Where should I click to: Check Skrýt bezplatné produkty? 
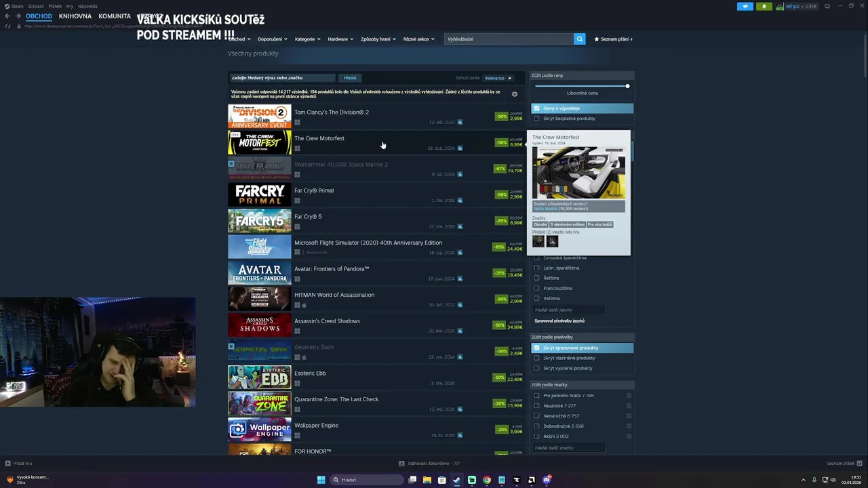[536, 119]
